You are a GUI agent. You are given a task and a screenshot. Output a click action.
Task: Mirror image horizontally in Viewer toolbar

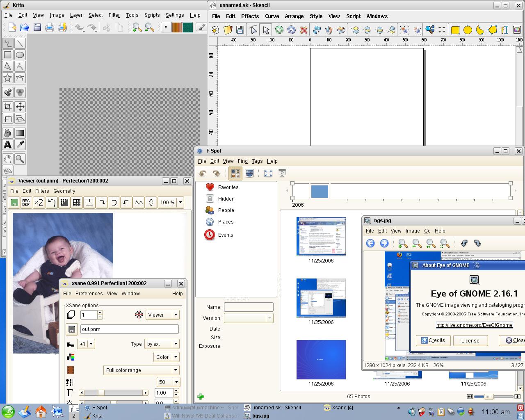coord(139,202)
